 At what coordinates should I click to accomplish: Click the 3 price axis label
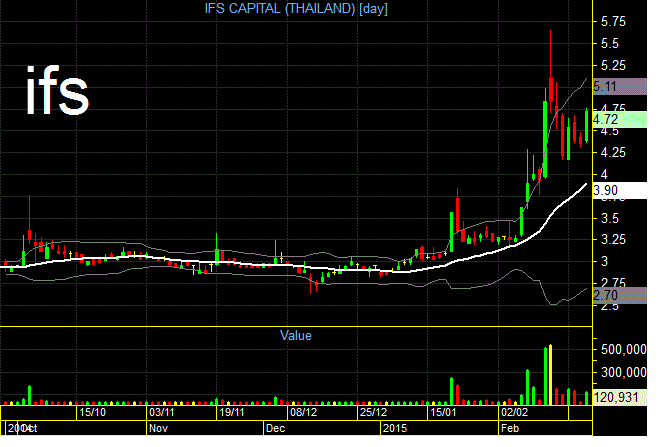604,261
